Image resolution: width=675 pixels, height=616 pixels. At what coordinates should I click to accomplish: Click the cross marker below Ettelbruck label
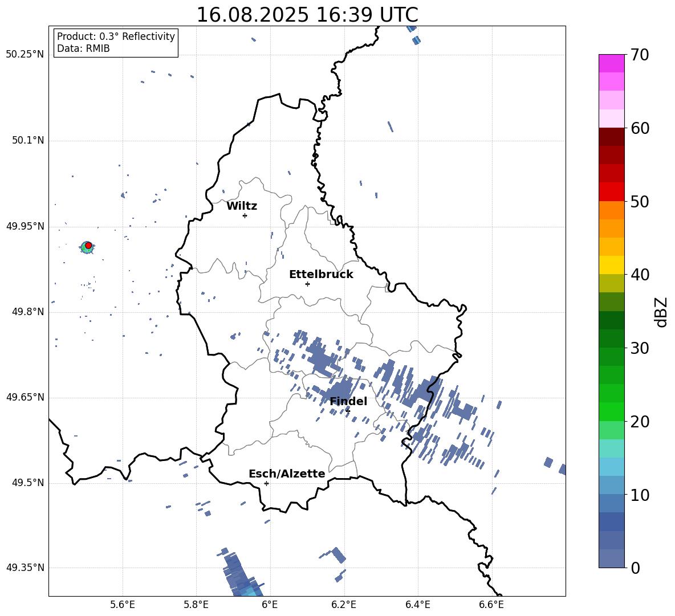pyautogui.click(x=307, y=284)
